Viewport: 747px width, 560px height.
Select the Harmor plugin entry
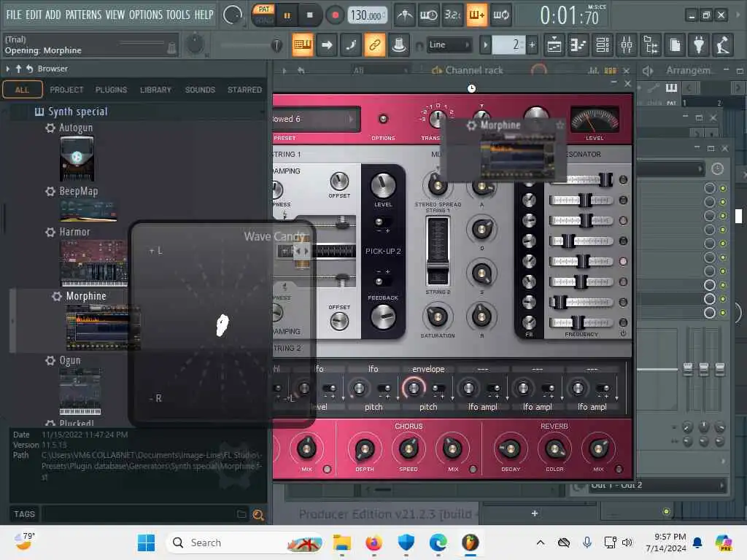(x=74, y=232)
